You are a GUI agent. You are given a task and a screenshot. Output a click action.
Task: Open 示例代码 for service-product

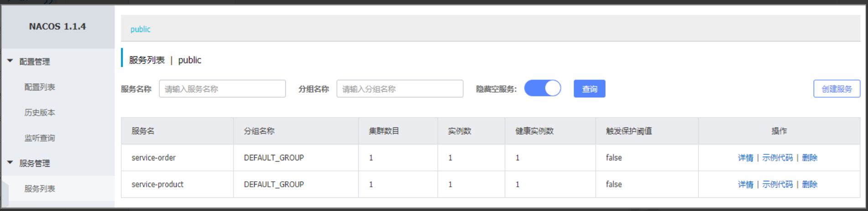coord(778,185)
